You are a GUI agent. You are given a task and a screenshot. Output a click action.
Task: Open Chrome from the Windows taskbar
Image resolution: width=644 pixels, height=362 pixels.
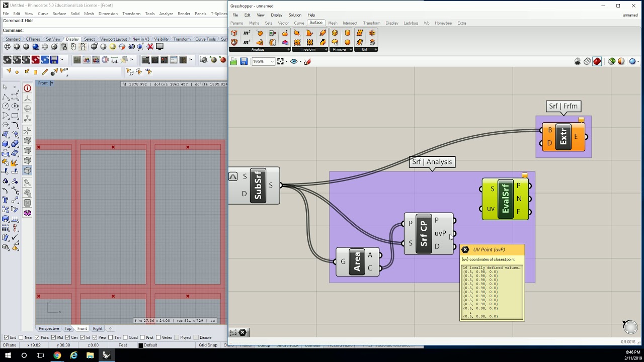tap(57, 355)
